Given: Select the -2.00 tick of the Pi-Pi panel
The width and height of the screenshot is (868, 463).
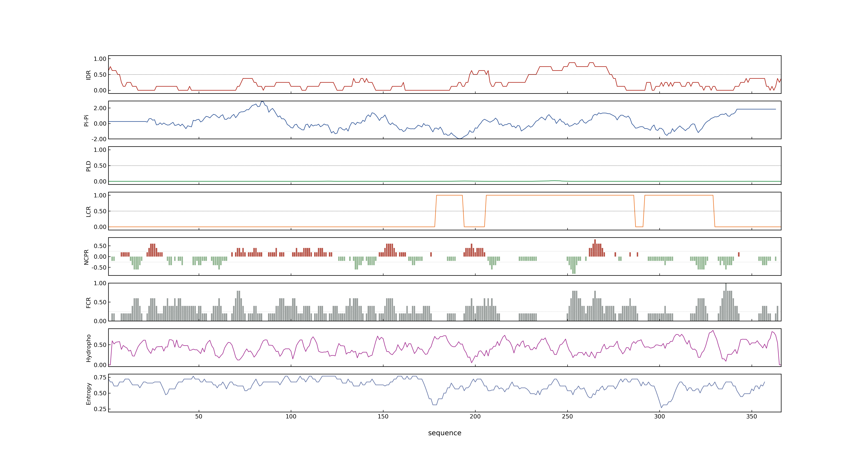Looking at the screenshot, I should point(99,139).
